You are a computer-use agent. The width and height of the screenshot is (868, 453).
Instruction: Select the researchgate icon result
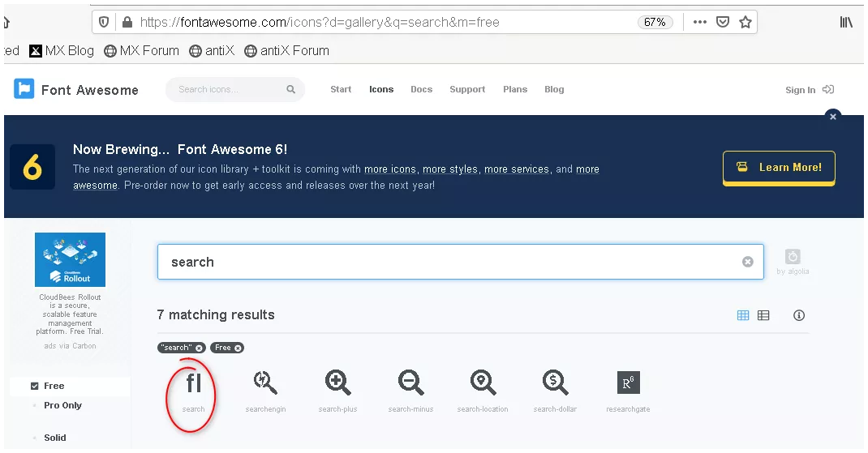coord(629,391)
